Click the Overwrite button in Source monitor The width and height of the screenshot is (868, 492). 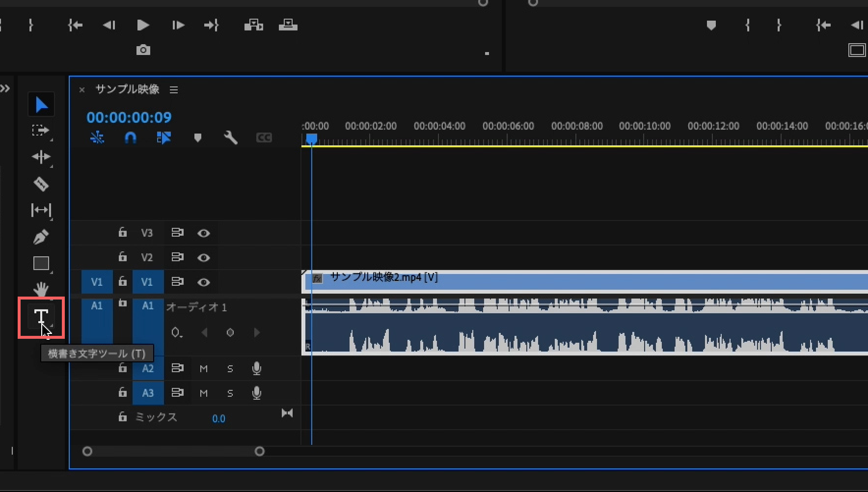click(x=288, y=25)
